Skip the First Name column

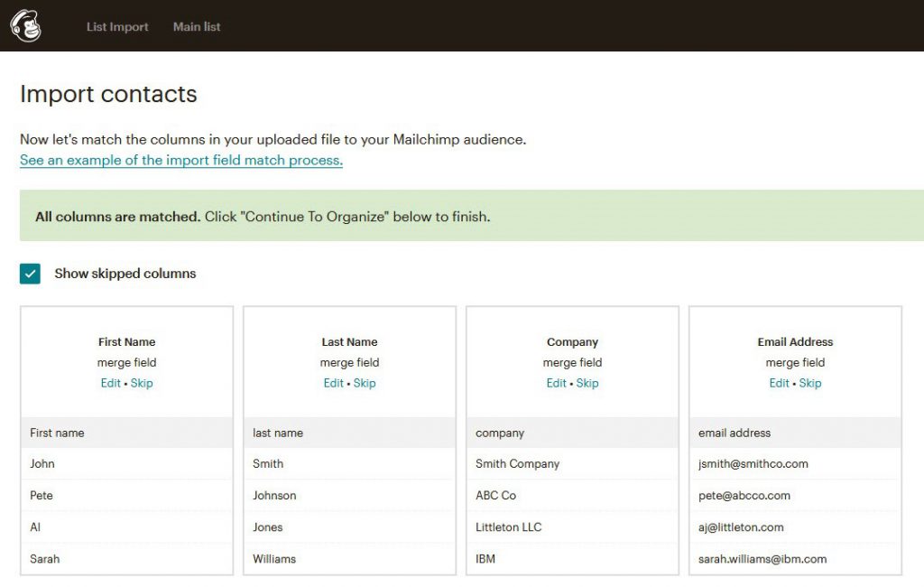click(142, 383)
